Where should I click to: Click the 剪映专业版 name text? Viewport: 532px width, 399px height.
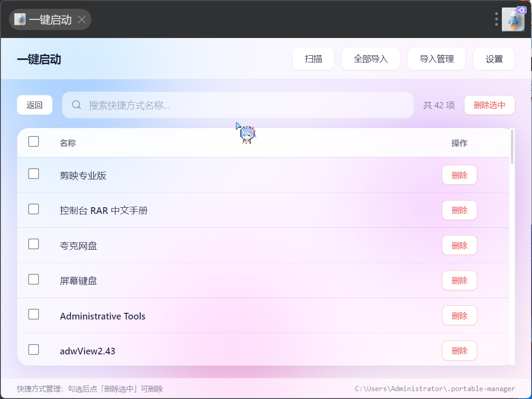83,175
